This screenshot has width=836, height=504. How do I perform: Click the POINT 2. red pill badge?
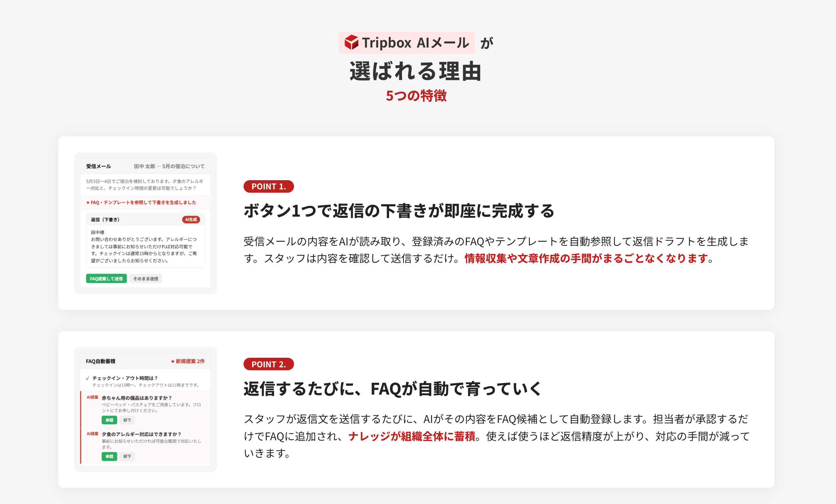[269, 364]
